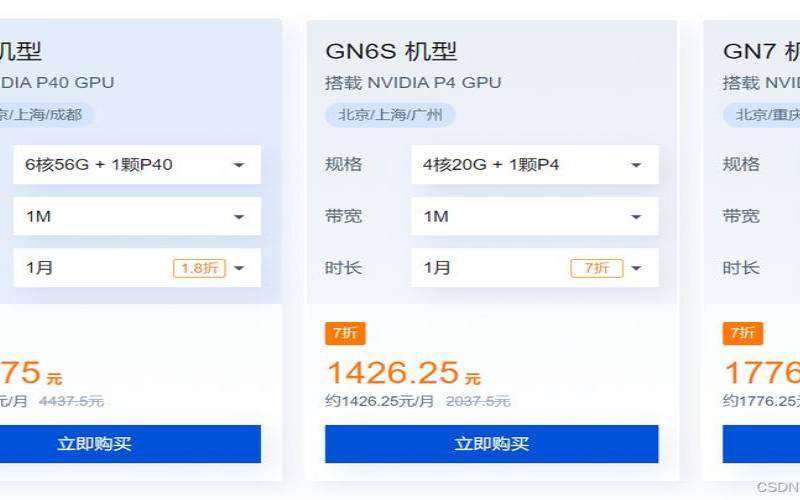Viewport: 800px width, 500px height.
Task: Click the GN6S 机型 title
Action: click(391, 51)
